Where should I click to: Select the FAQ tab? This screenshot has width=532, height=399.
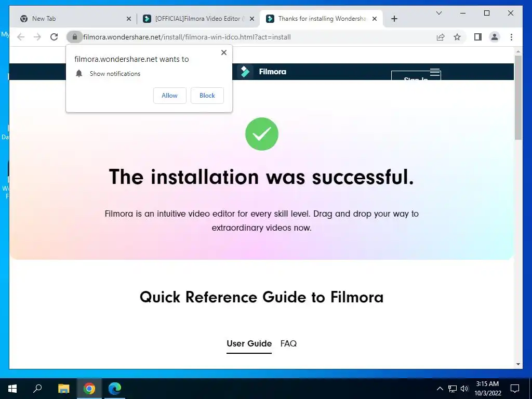coord(288,344)
